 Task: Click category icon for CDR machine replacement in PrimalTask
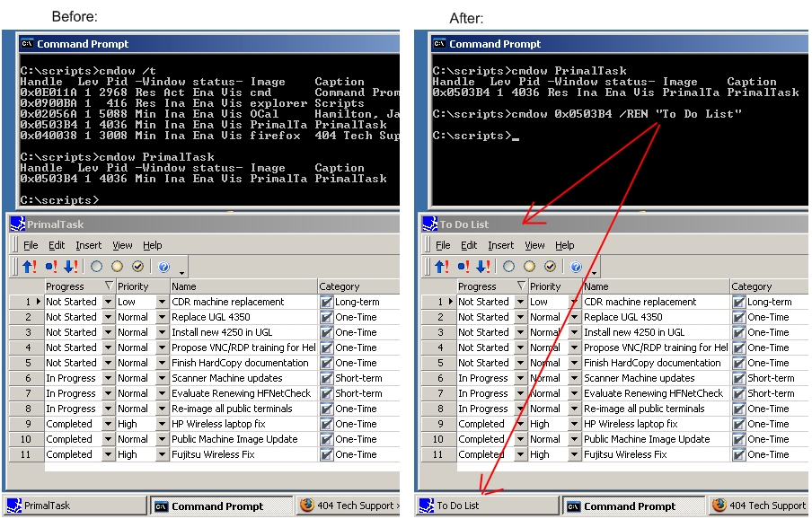(x=326, y=303)
